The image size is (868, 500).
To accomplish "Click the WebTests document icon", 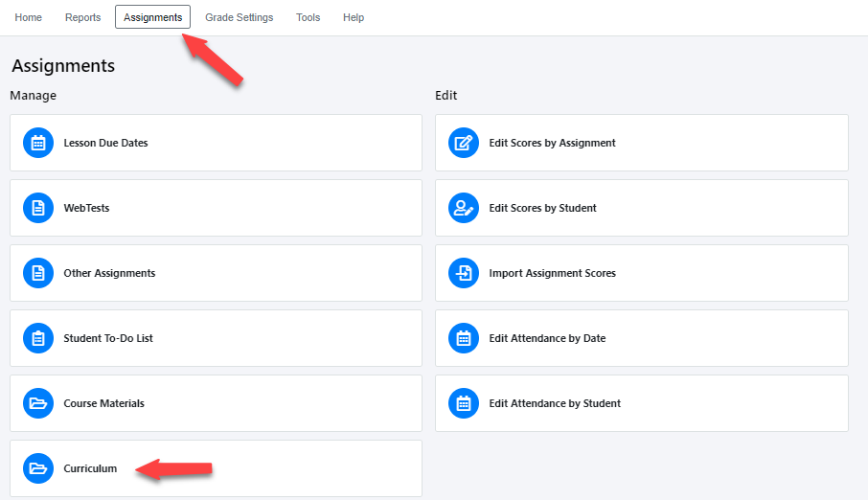I will coord(38,208).
